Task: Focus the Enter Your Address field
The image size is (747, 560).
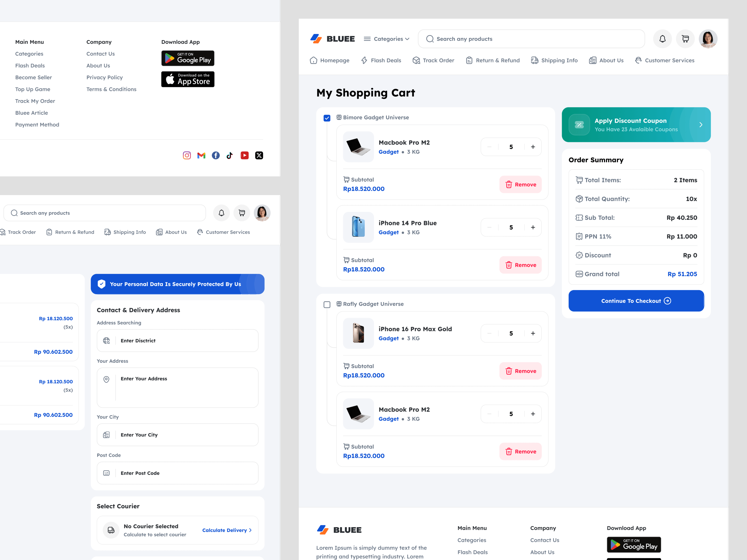Action: pyautogui.click(x=178, y=388)
